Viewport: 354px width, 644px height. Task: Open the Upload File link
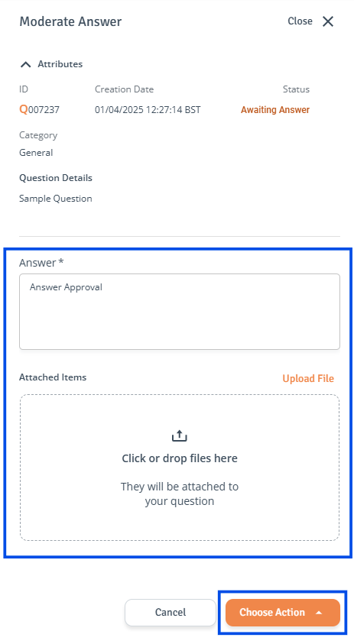pos(308,378)
